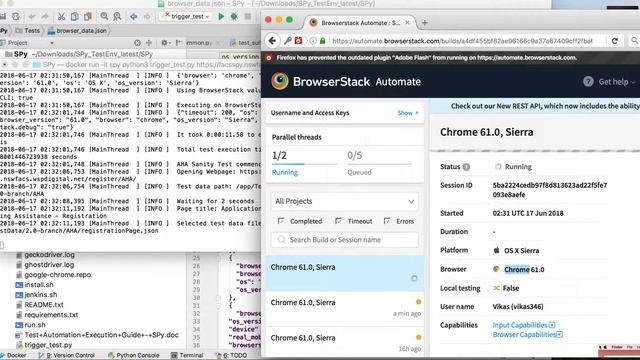Click red plugin blocked icon in address bar
The image size is (640, 360).
[298, 40]
